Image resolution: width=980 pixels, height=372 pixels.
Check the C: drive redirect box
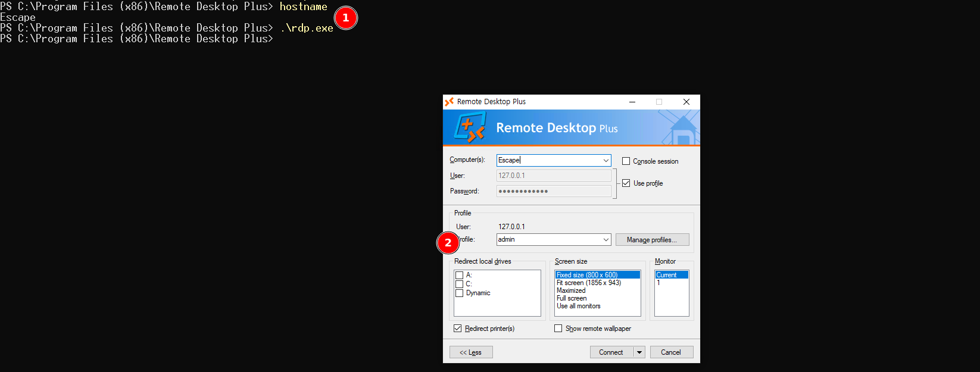[x=459, y=284]
